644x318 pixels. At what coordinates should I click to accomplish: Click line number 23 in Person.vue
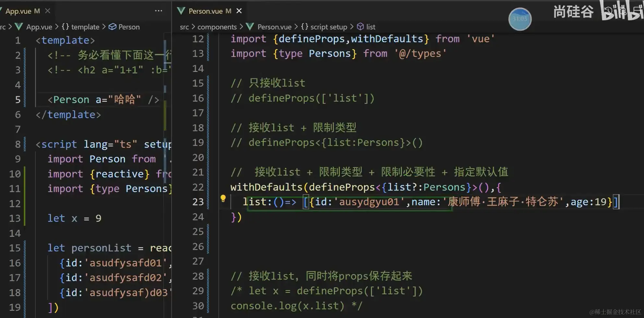coord(198,202)
